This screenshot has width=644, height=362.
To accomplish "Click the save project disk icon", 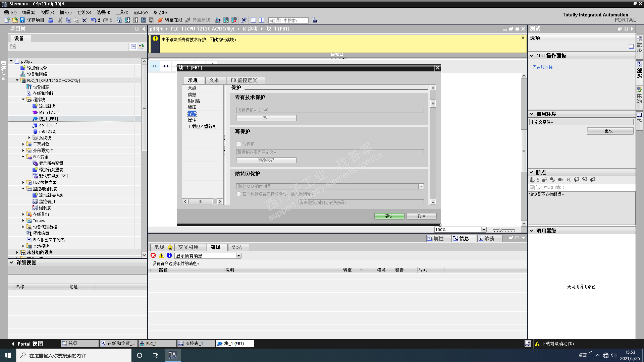I will (x=22, y=20).
